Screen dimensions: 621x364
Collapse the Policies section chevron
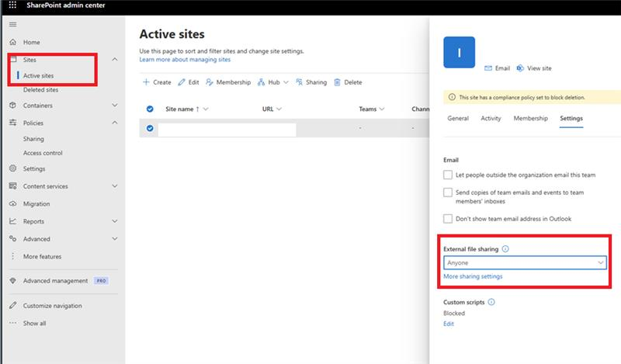115,123
